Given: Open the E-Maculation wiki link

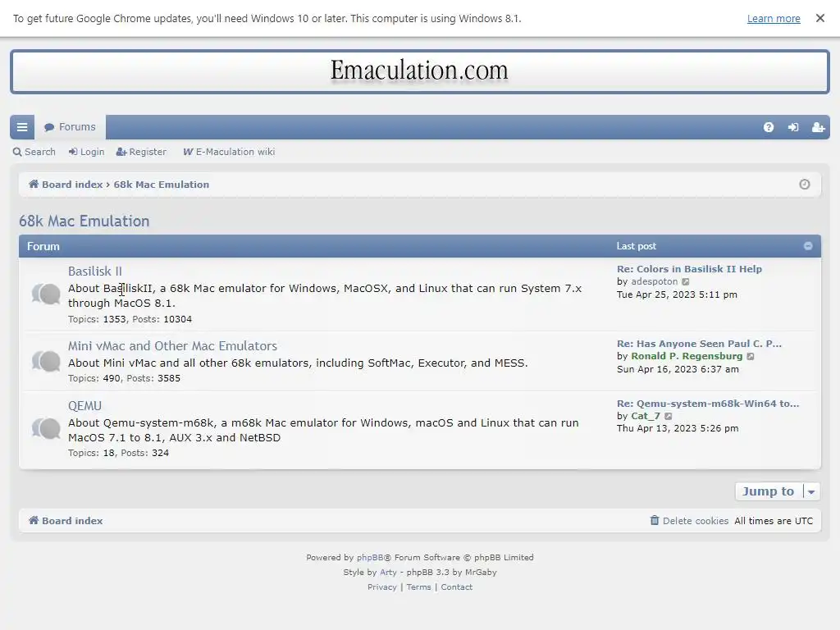Looking at the screenshot, I should 229,152.
